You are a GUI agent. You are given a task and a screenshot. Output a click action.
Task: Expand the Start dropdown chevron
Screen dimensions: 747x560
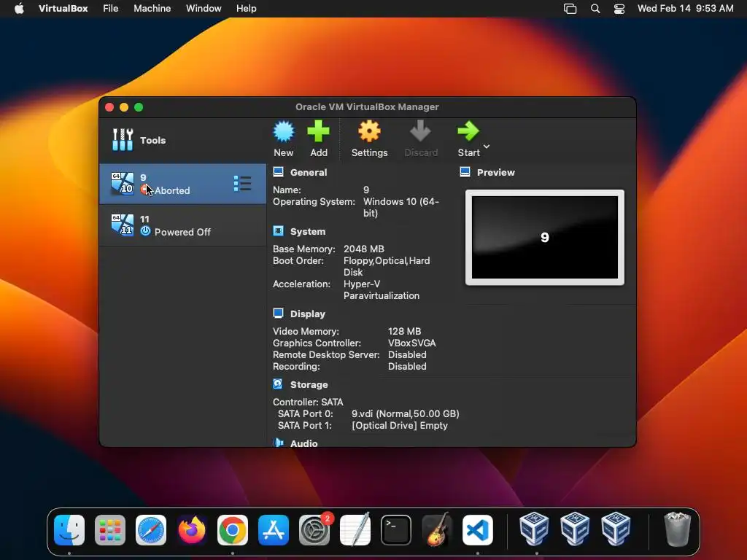487,147
